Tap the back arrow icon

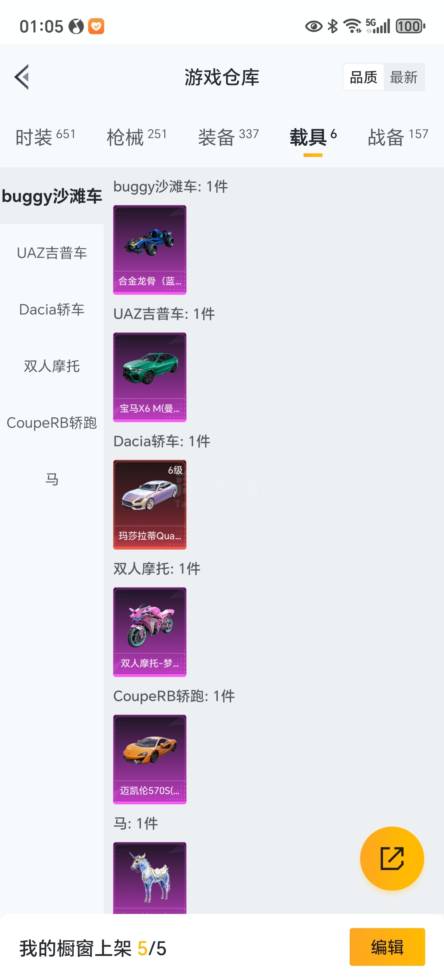(22, 77)
